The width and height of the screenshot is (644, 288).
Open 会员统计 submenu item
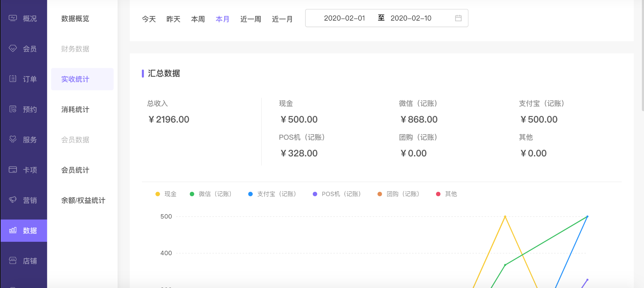[x=75, y=170]
